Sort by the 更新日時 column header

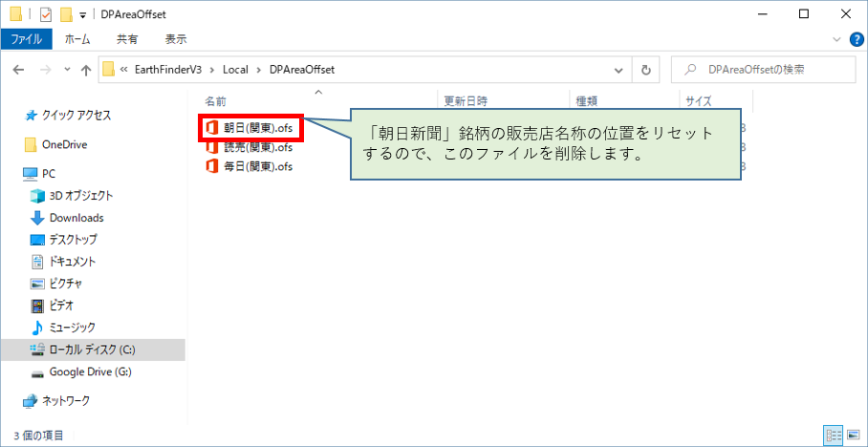[x=466, y=101]
